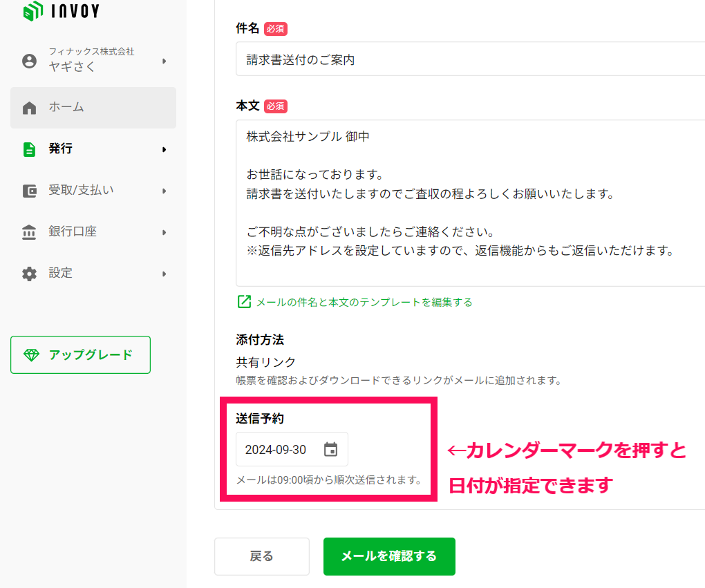Click the external link icon for template
705x588 pixels.
pyautogui.click(x=244, y=302)
